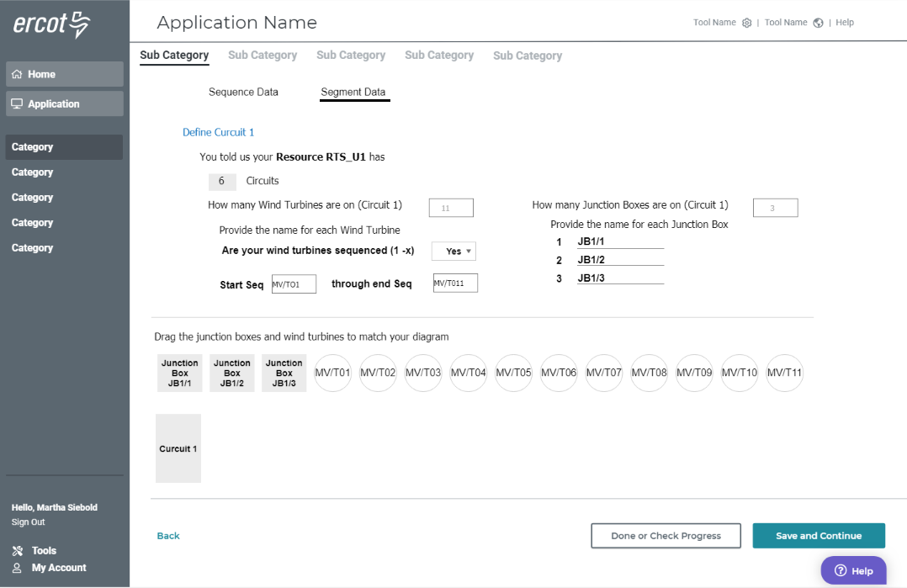
Task: Go to Home in the sidebar
Action: pyautogui.click(x=65, y=74)
